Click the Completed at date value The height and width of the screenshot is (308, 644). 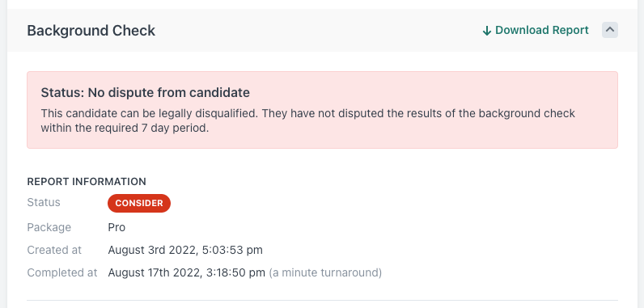[186, 272]
